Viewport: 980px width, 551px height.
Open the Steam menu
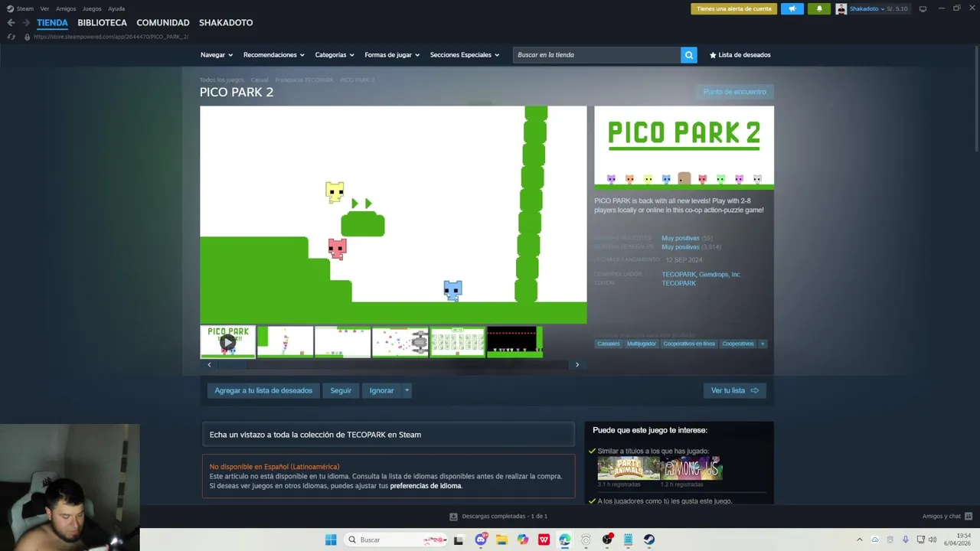(25, 8)
